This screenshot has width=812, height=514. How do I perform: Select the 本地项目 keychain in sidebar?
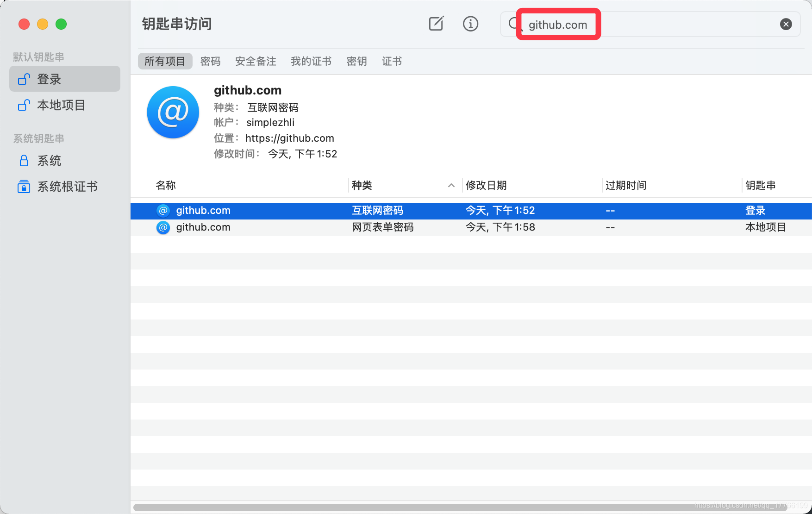[65, 105]
